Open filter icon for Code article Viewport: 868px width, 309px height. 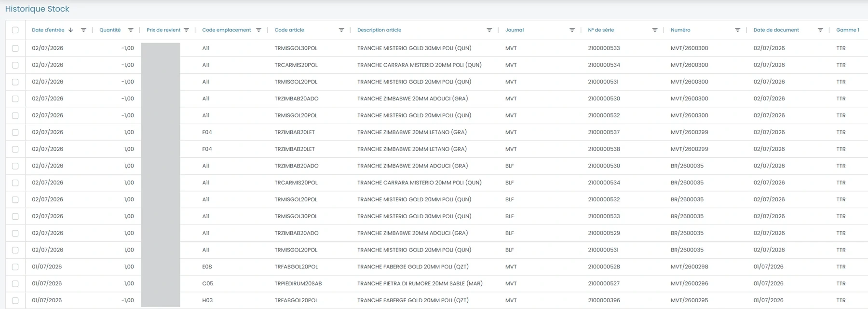click(x=341, y=30)
